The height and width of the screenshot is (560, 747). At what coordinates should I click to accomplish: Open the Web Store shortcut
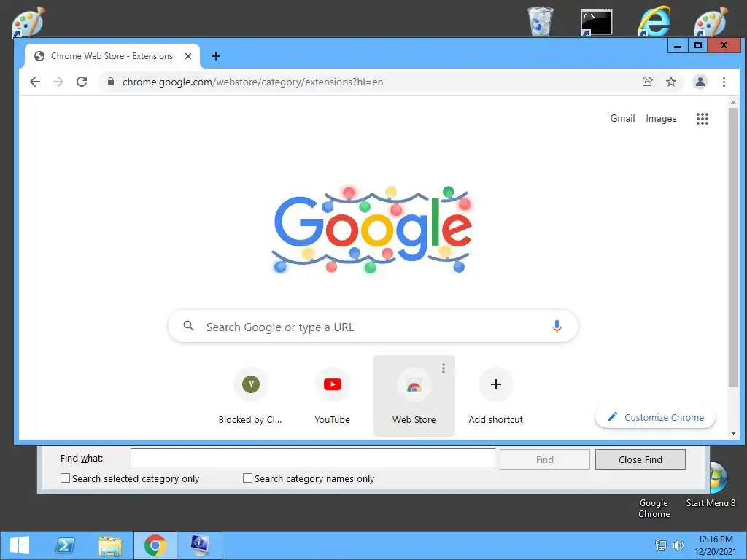click(414, 396)
